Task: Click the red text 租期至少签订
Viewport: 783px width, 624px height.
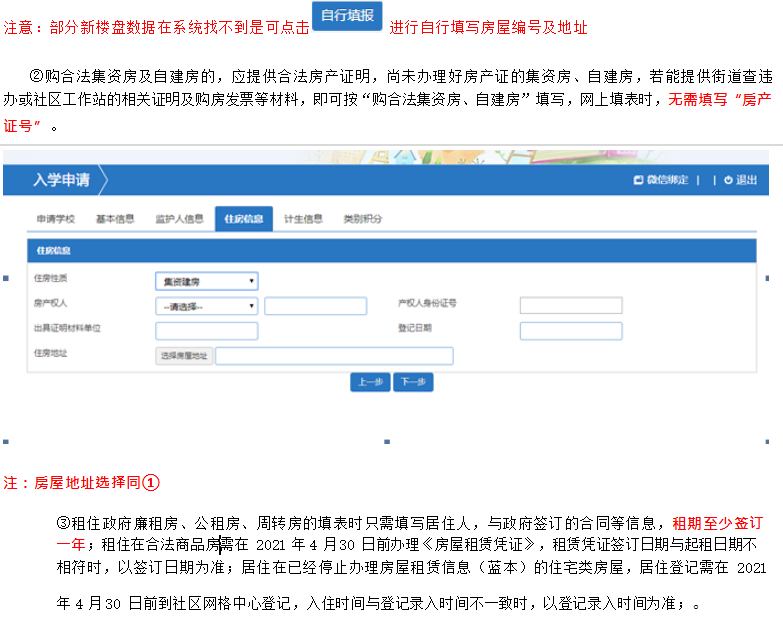Action: click(718, 523)
